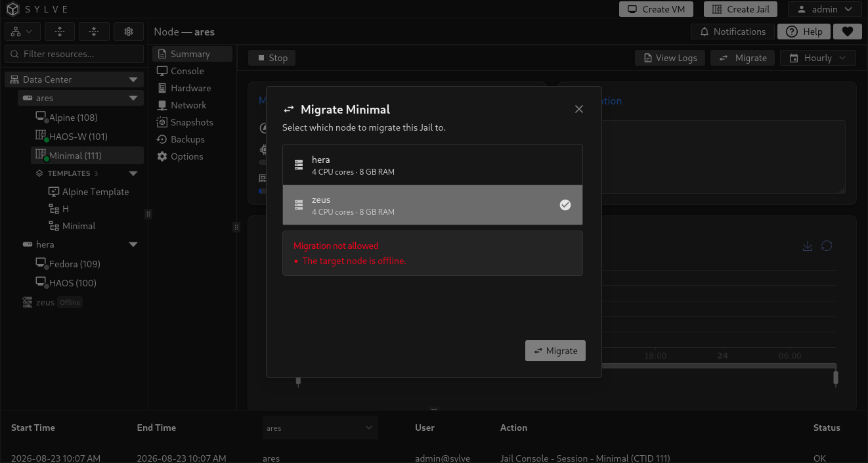Select zeus node option in dialog
868x463 pixels.
[x=433, y=205]
